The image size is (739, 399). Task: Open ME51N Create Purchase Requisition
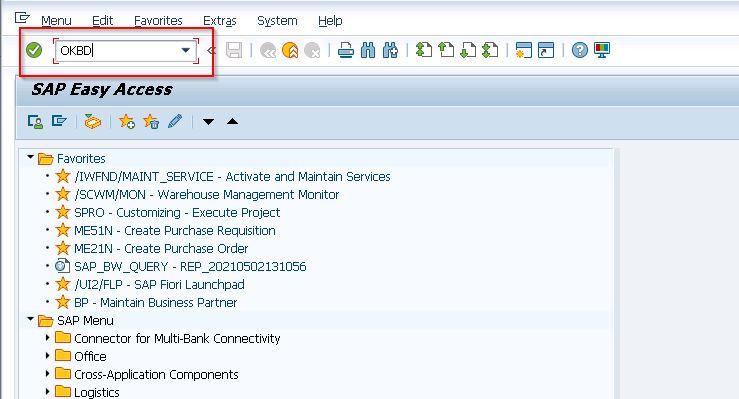[x=175, y=230]
